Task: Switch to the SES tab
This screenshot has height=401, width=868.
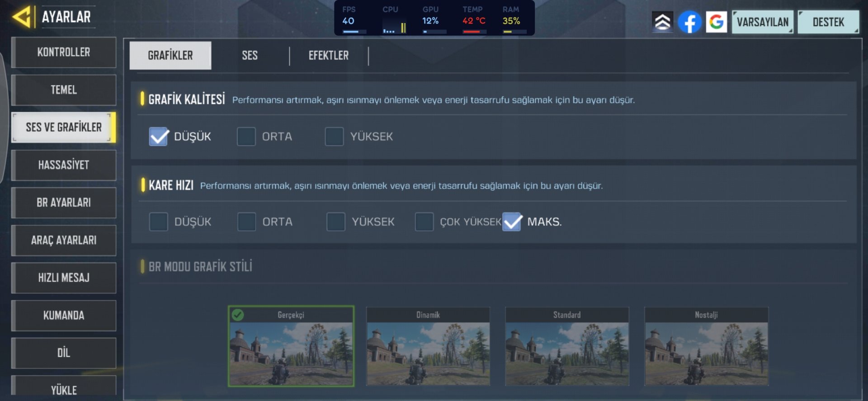Action: coord(250,56)
